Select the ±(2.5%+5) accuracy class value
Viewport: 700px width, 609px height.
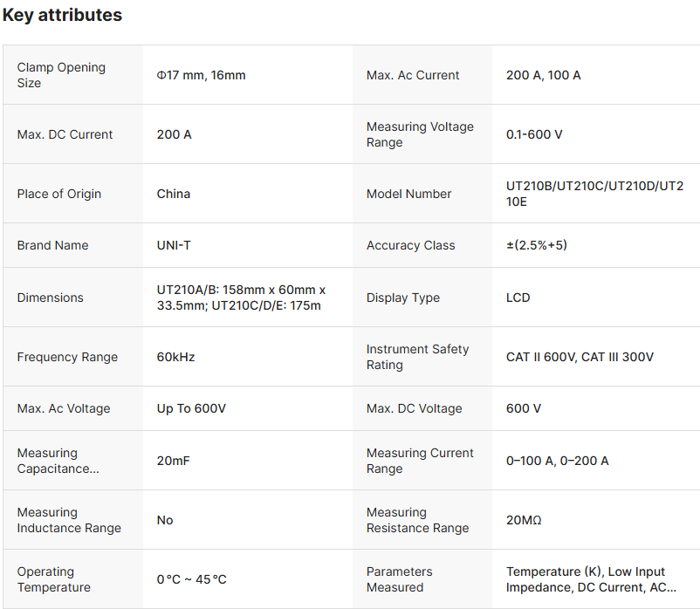tap(537, 245)
